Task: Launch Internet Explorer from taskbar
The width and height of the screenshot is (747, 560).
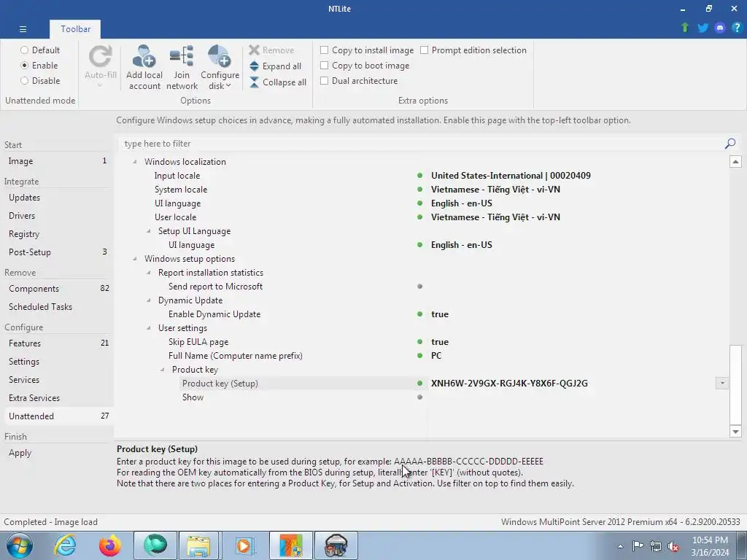Action: tap(65, 545)
